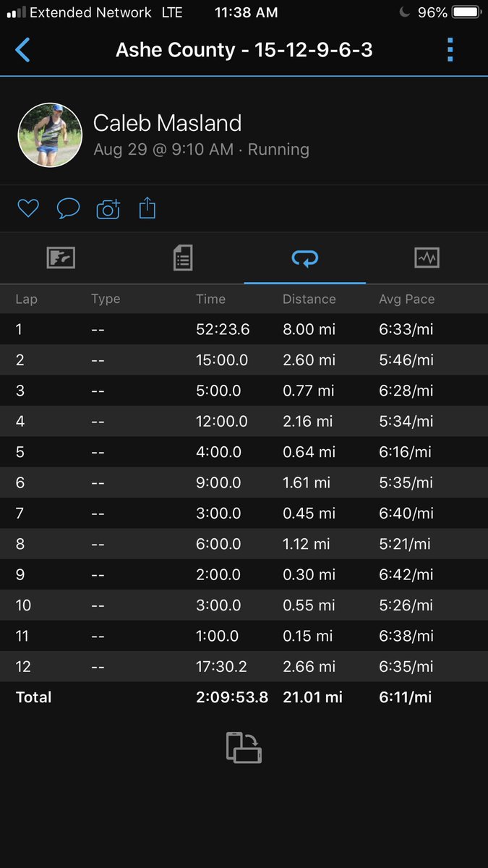Share the activity with the share icon

point(147,208)
